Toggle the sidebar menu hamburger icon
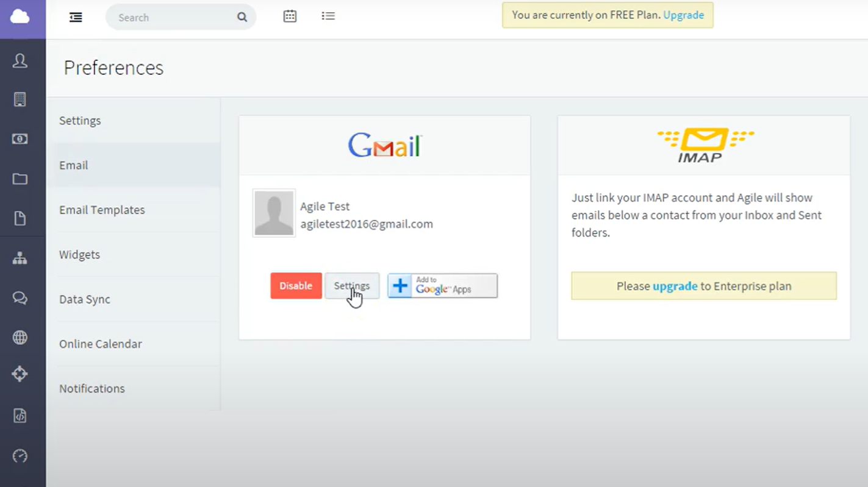868x487 pixels. click(x=76, y=17)
